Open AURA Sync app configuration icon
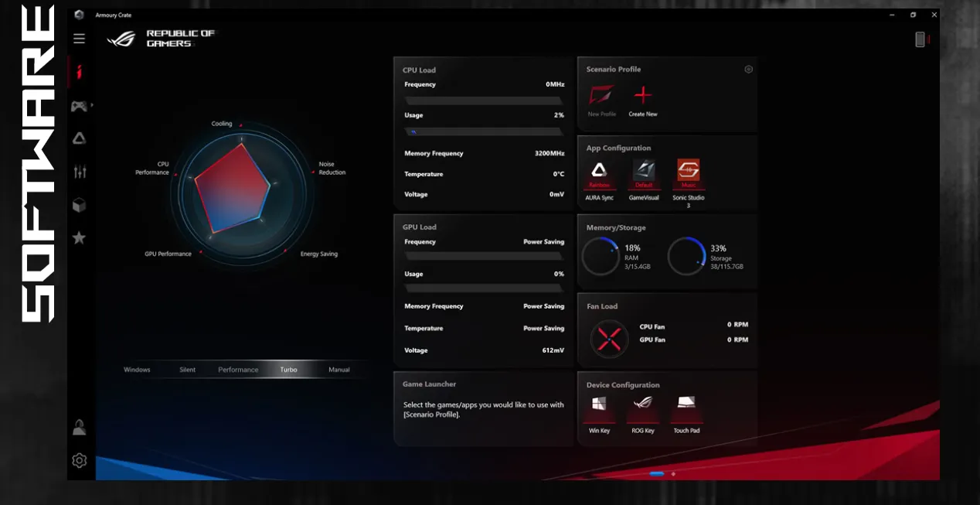980x505 pixels. (x=599, y=170)
